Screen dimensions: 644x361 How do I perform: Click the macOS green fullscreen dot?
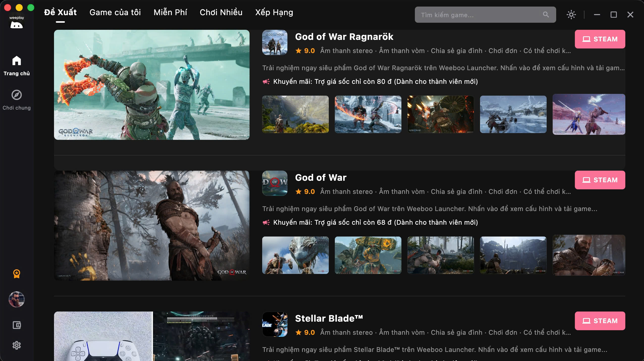pyautogui.click(x=31, y=8)
